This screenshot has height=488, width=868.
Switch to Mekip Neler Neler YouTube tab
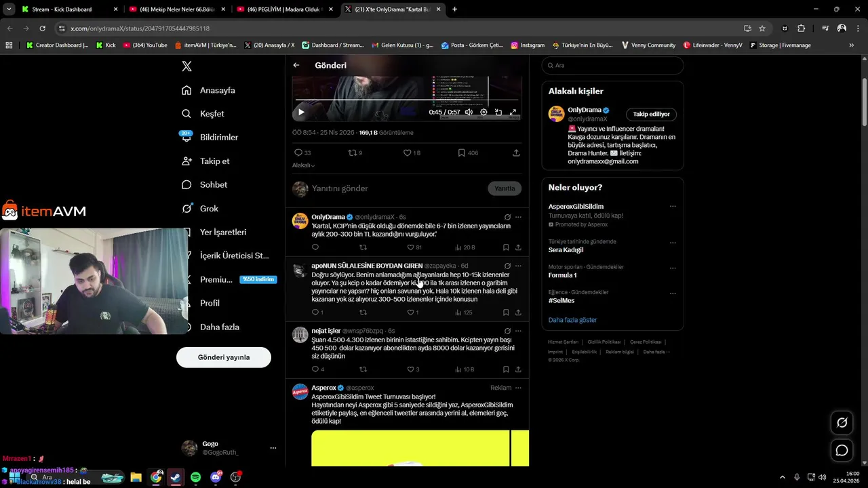click(176, 9)
